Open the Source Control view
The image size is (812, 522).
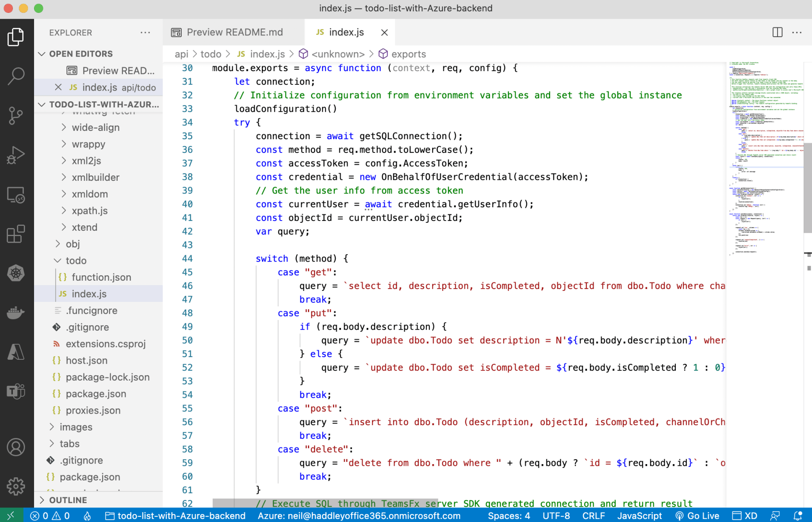pyautogui.click(x=16, y=115)
